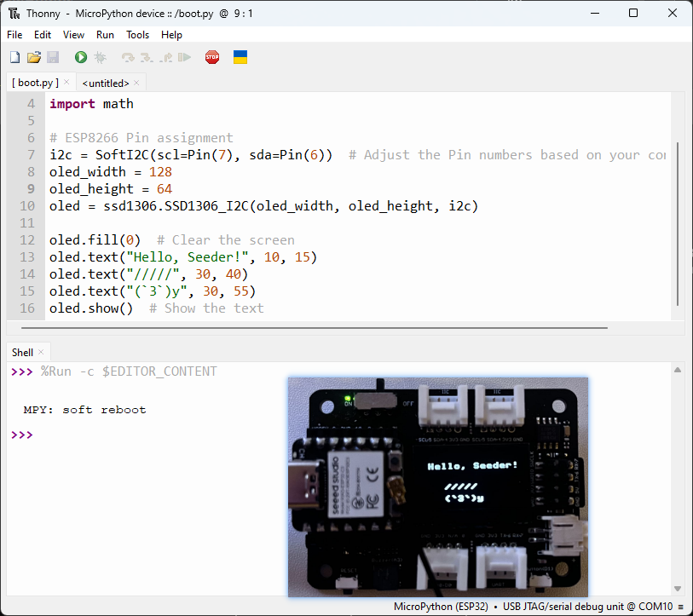
Task: Open the Help menu
Action: click(x=171, y=35)
